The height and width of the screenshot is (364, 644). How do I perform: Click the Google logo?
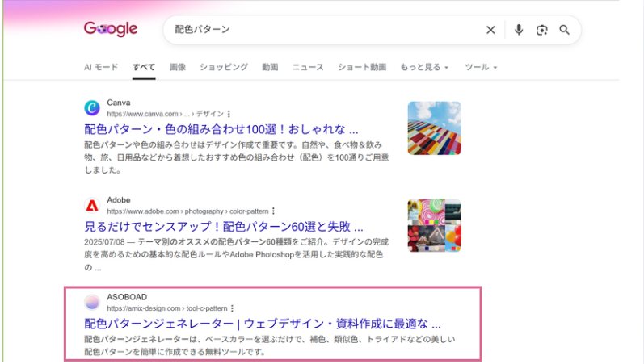pos(111,29)
